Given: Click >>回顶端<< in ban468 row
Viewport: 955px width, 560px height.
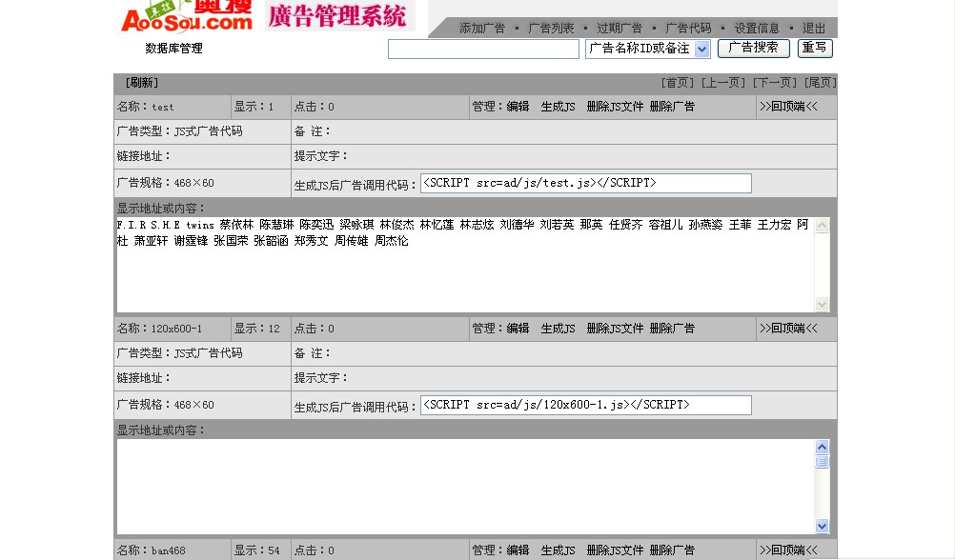Looking at the screenshot, I should (788, 550).
